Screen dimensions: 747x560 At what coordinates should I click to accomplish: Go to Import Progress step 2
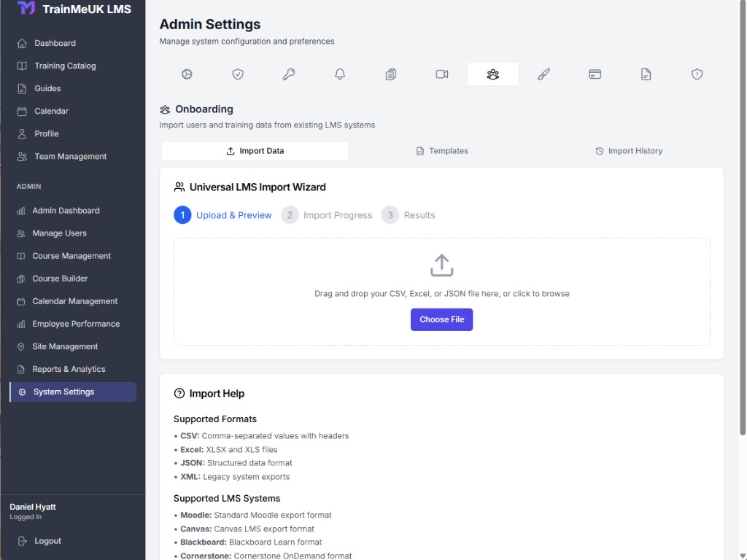pyautogui.click(x=326, y=215)
